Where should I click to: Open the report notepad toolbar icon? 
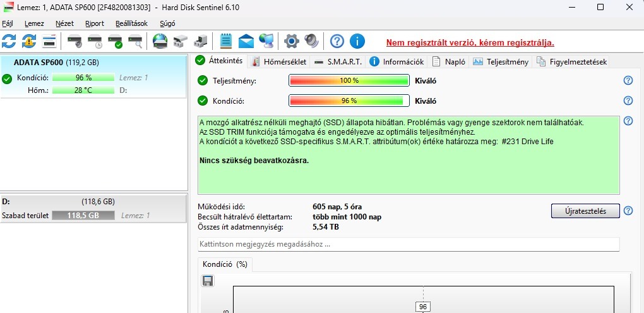226,41
